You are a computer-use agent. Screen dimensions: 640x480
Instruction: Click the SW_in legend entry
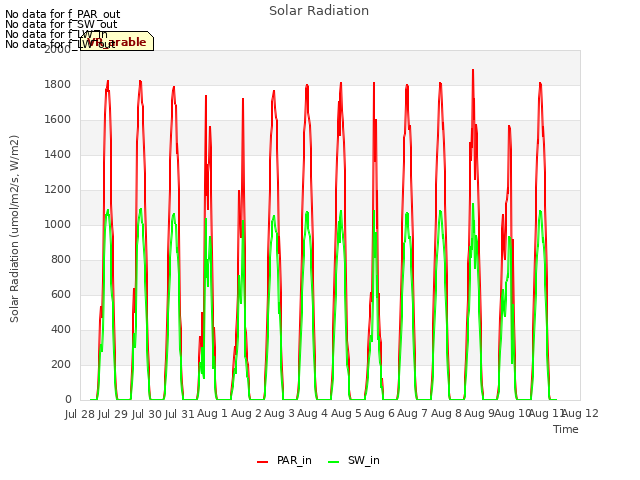[x=354, y=460]
